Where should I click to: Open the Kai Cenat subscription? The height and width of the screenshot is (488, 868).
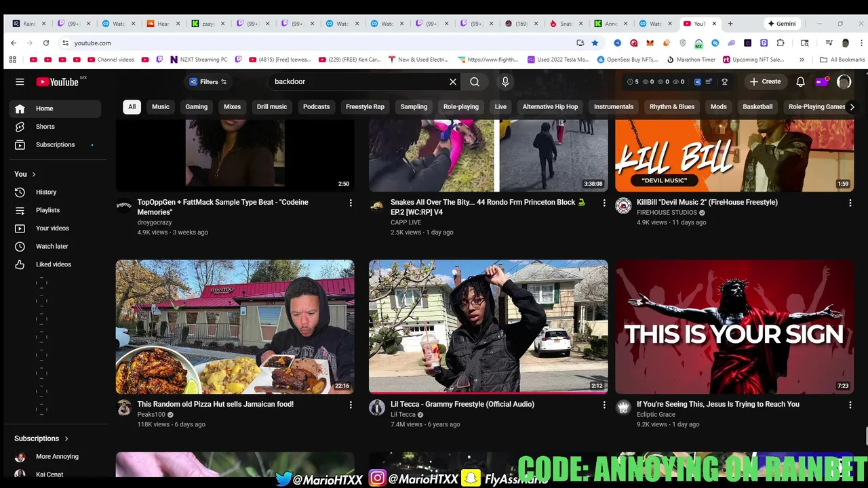click(50, 474)
